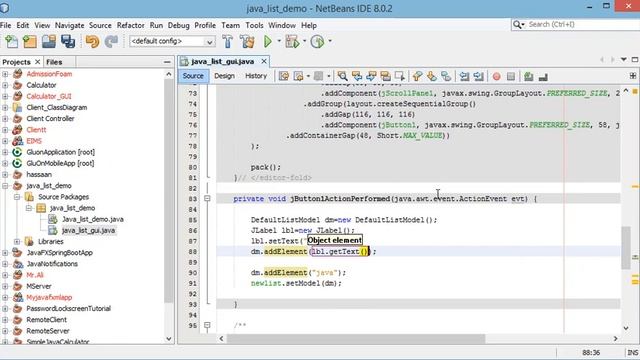Viewport: 640px width, 360px height.
Task: Click the 88:36 cursor position status
Action: pyautogui.click(x=591, y=353)
